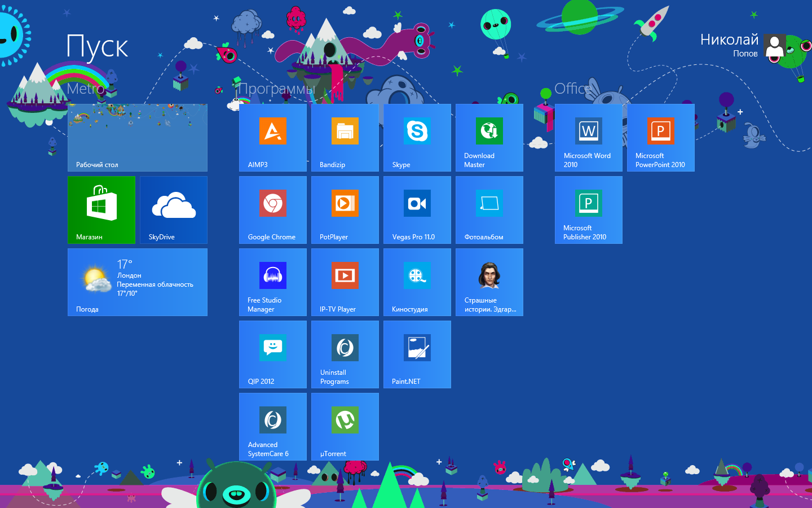
Task: Launch Bandizip from the Start screen
Action: tap(345, 138)
